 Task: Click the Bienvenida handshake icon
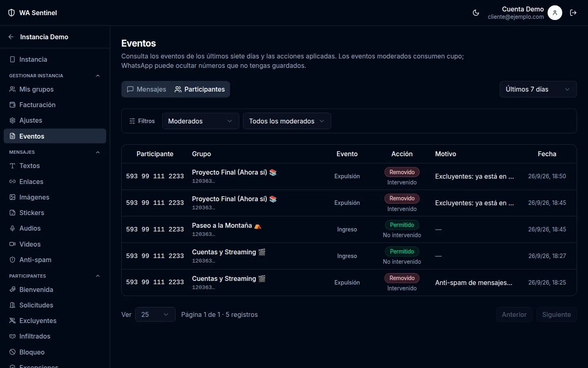(x=12, y=289)
